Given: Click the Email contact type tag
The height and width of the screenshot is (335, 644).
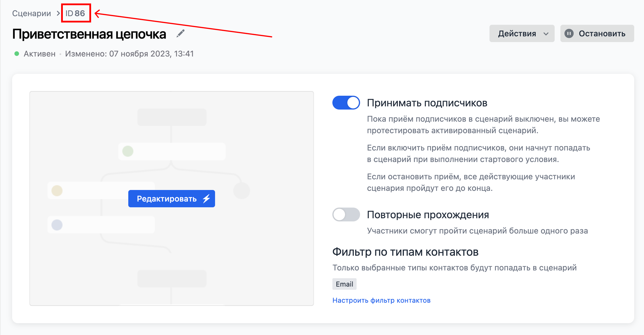Looking at the screenshot, I should pyautogui.click(x=344, y=284).
